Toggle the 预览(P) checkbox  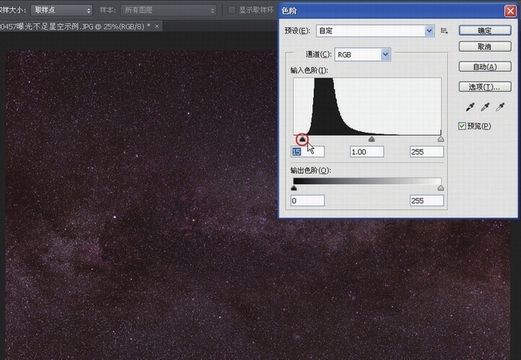(462, 126)
